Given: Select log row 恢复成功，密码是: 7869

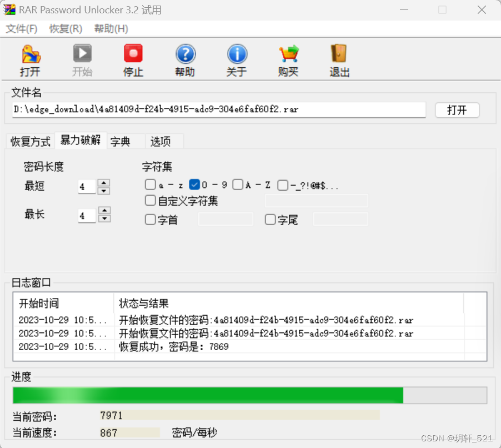Looking at the screenshot, I should pyautogui.click(x=250, y=347).
